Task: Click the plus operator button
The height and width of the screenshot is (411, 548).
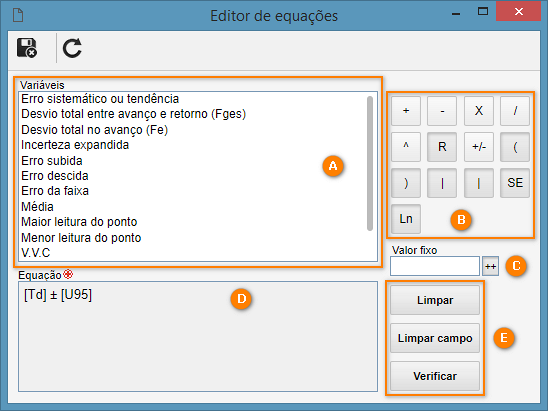Action: click(x=406, y=111)
